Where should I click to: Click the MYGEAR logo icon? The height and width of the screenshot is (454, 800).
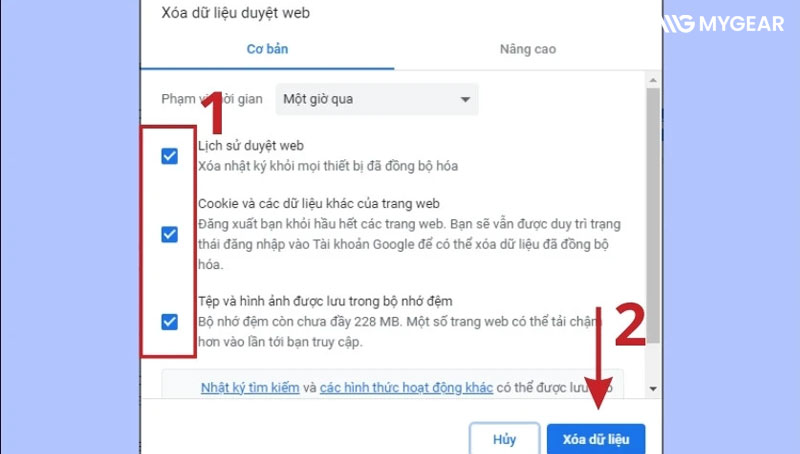pos(678,23)
